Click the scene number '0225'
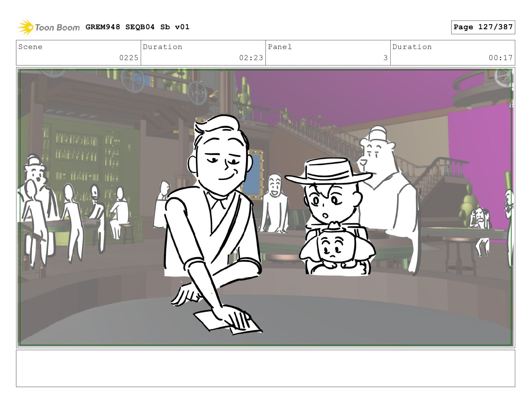532x411 pixels. 129,58
